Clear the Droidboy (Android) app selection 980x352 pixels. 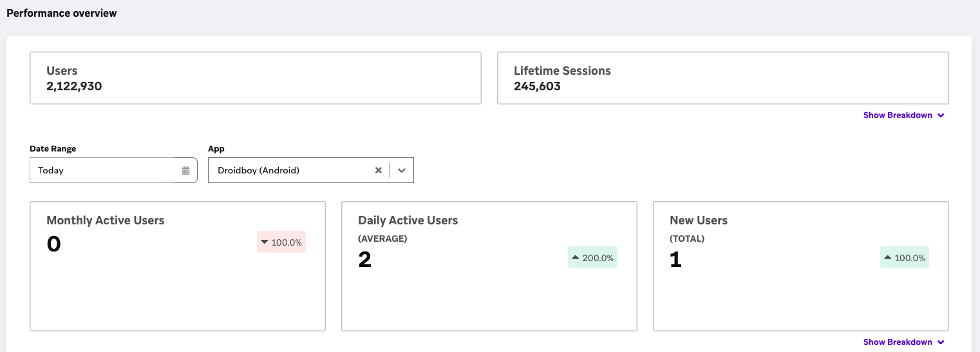click(x=379, y=170)
